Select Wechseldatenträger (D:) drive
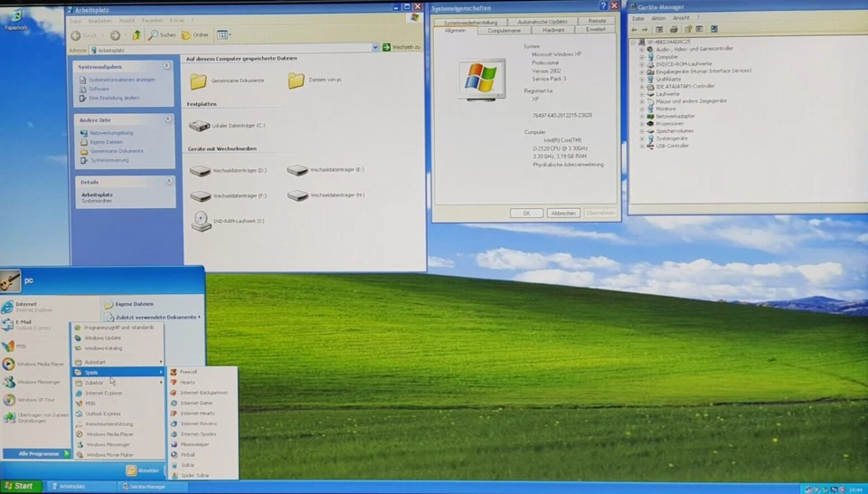868x494 pixels. [x=228, y=171]
